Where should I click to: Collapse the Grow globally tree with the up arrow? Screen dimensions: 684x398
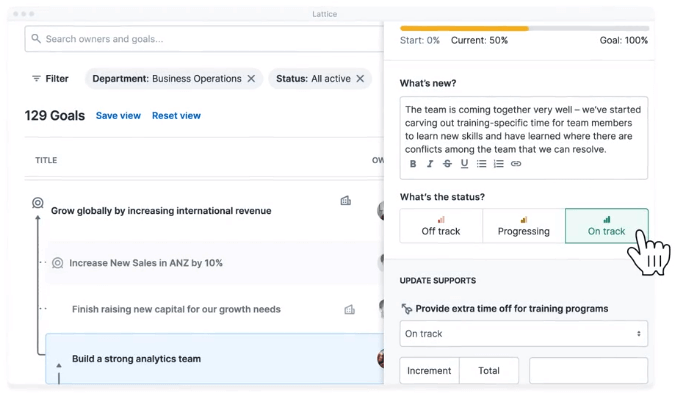pos(38,217)
